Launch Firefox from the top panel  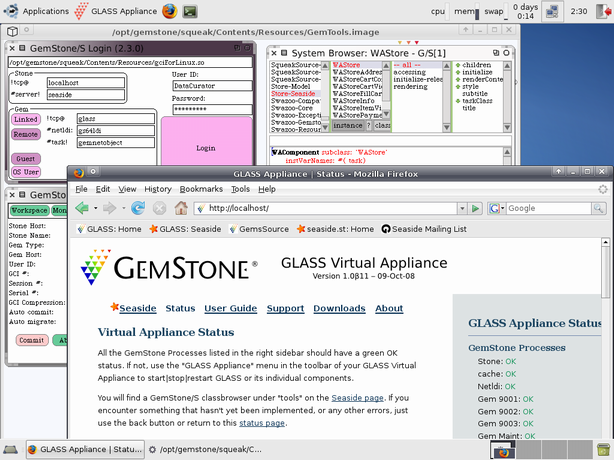170,11
